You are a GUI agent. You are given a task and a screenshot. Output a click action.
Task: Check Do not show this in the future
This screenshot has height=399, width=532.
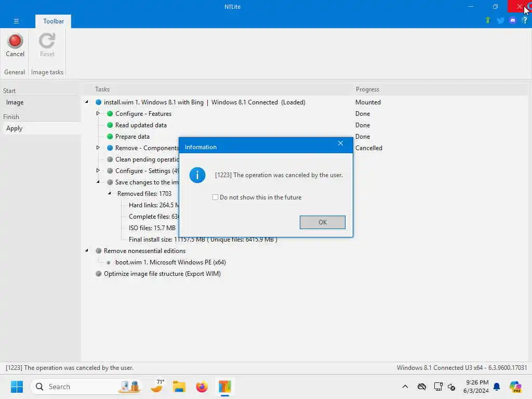click(x=215, y=197)
